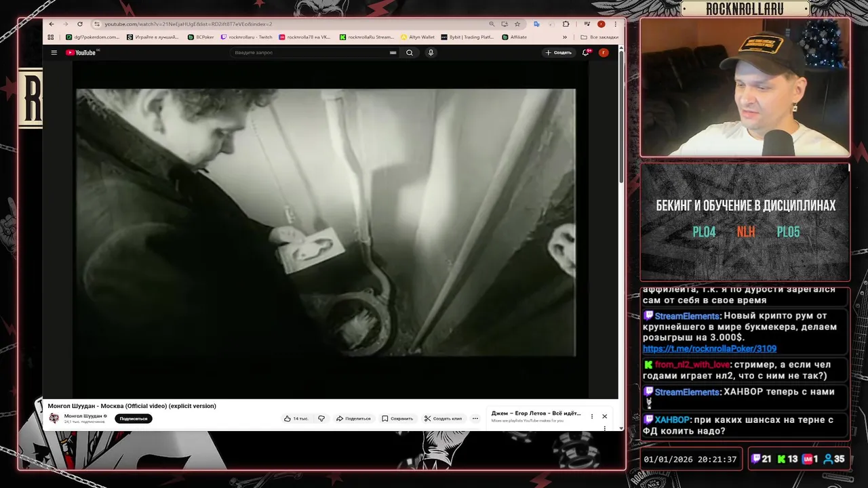Click the 'Поделиться' share button
Viewport: 868px width, 488px height.
(x=353, y=419)
